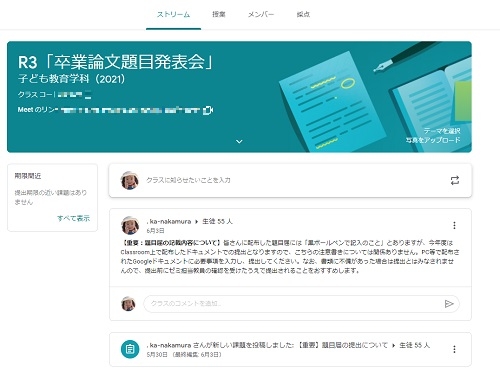The width and height of the screenshot is (500, 372).
Task: Click テーマを選択 on the banner
Action: click(442, 131)
